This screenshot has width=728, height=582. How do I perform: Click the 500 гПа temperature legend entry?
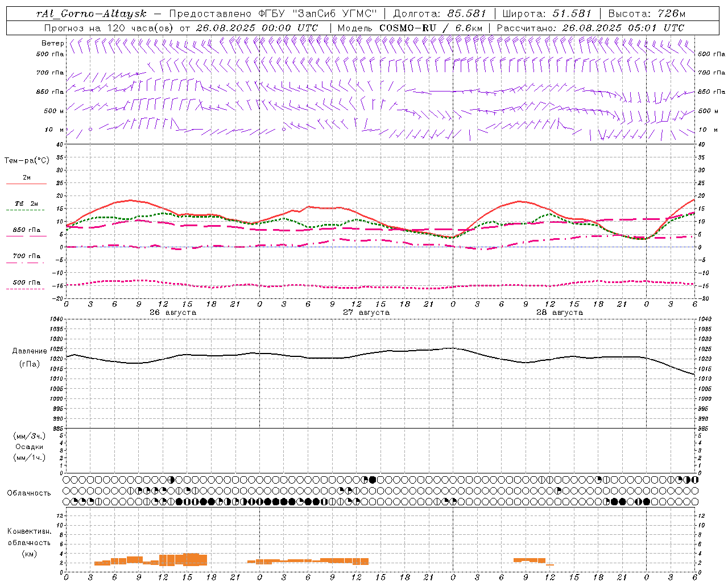(27, 282)
